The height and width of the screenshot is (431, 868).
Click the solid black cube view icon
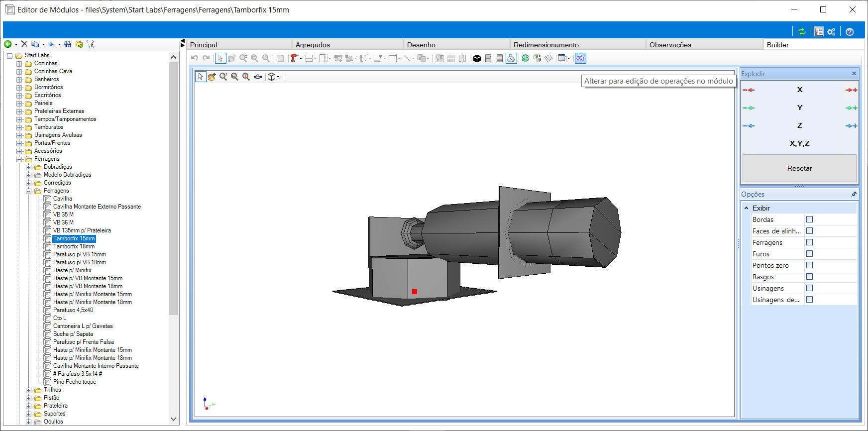point(477,58)
